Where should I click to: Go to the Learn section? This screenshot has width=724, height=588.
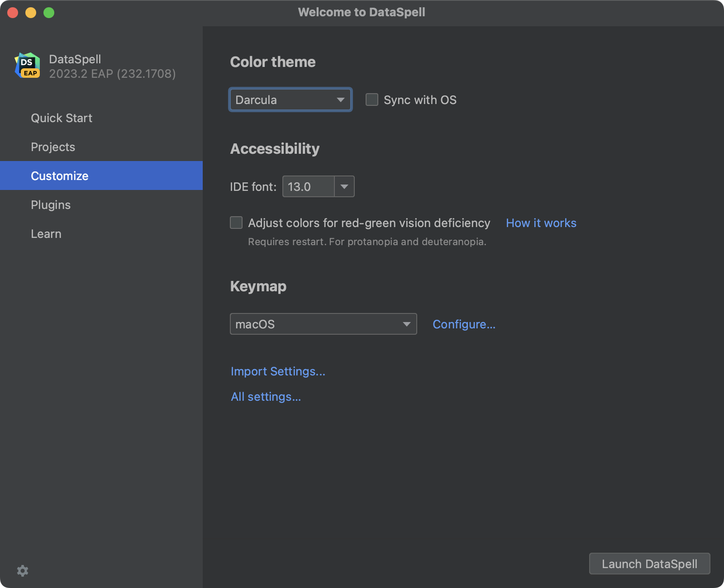click(46, 233)
